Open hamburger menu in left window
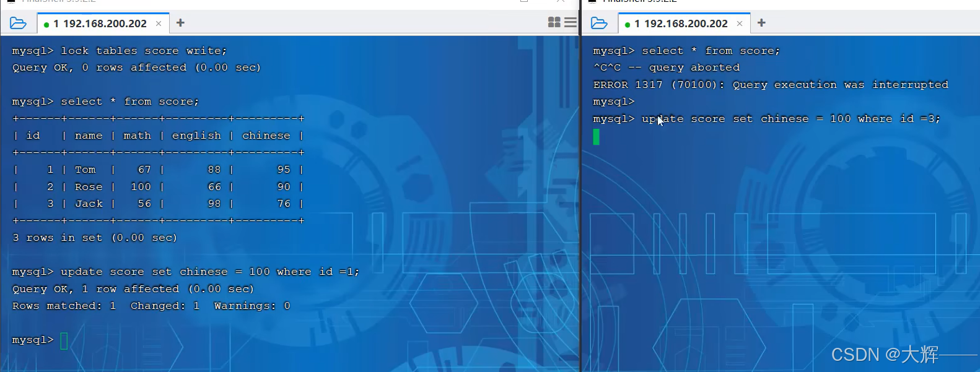This screenshot has width=980, height=372. (571, 22)
